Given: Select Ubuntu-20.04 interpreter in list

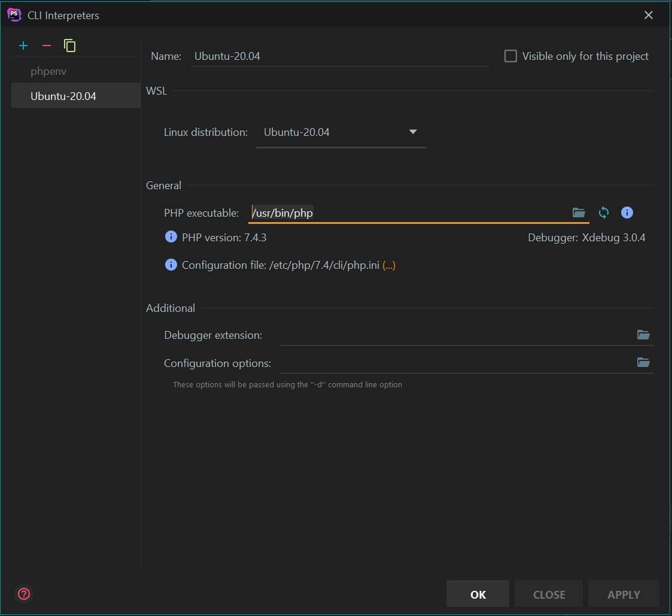Looking at the screenshot, I should tap(76, 96).
